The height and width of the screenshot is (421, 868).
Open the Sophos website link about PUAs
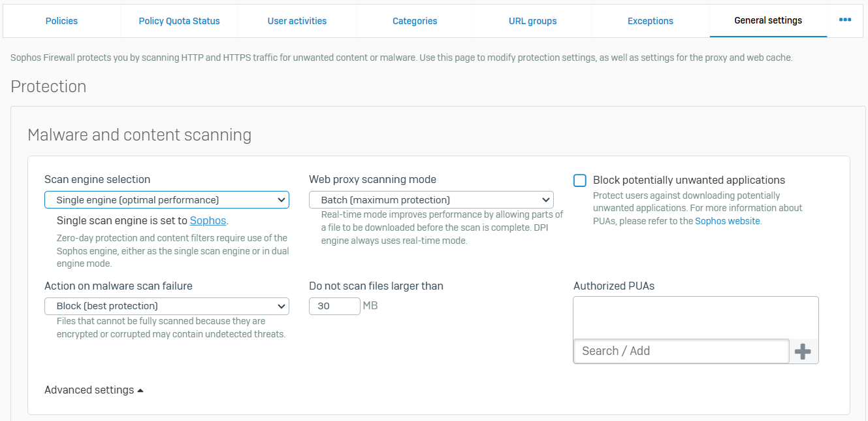click(727, 221)
